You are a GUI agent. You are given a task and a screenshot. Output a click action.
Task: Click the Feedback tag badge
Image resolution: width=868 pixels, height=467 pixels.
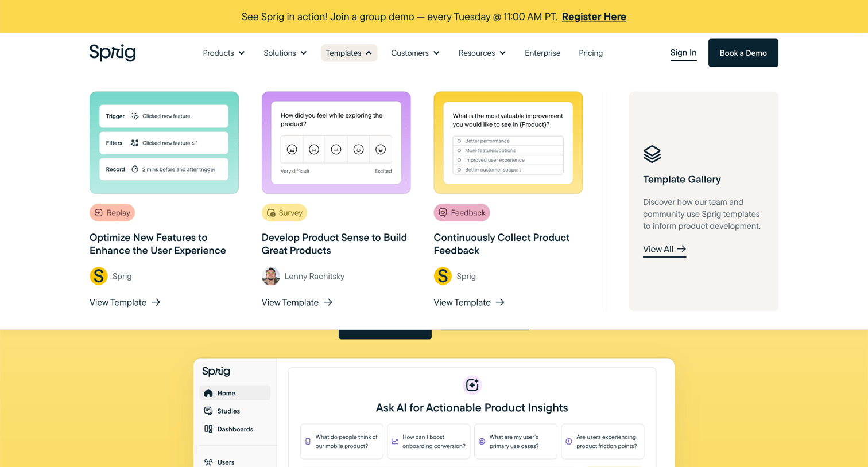(462, 213)
